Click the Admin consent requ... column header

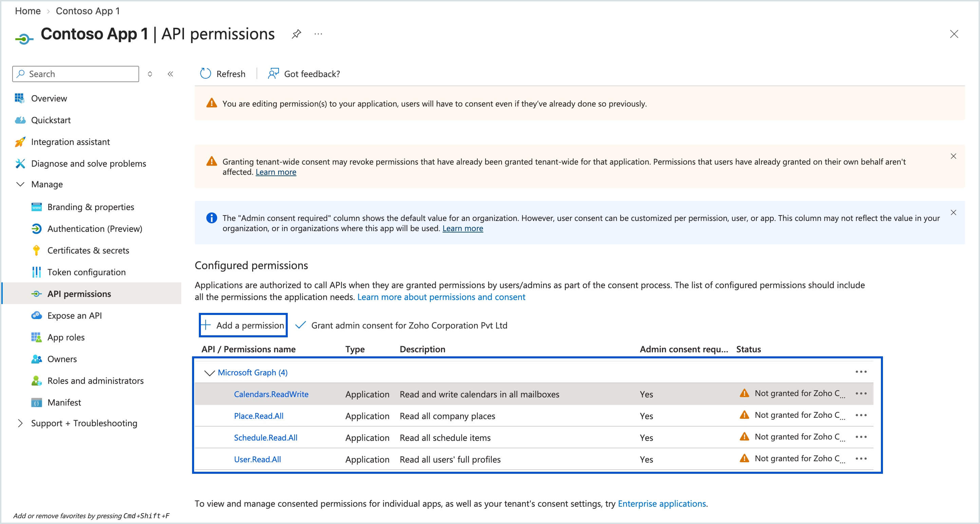click(684, 349)
